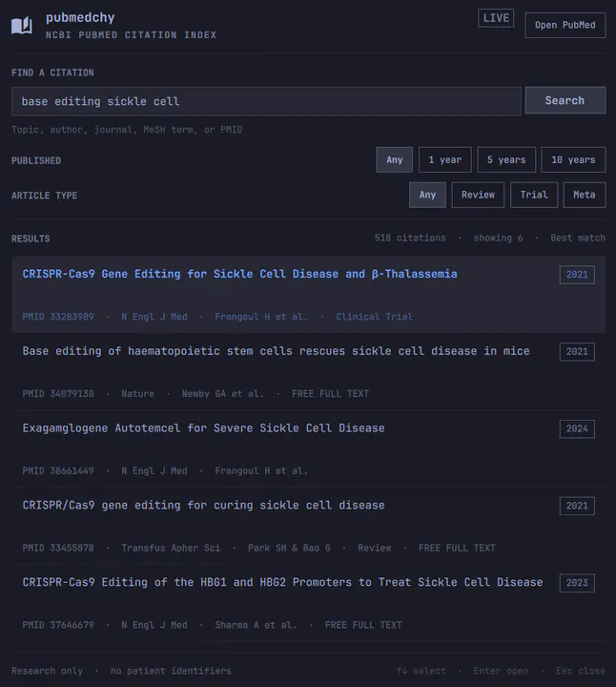Image resolution: width=616 pixels, height=687 pixels.
Task: Click FREE FULL TEXT on Park SH row
Action: [x=457, y=548]
